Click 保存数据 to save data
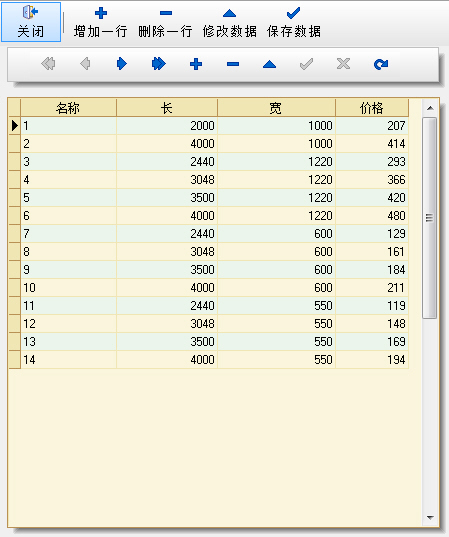 pos(294,22)
